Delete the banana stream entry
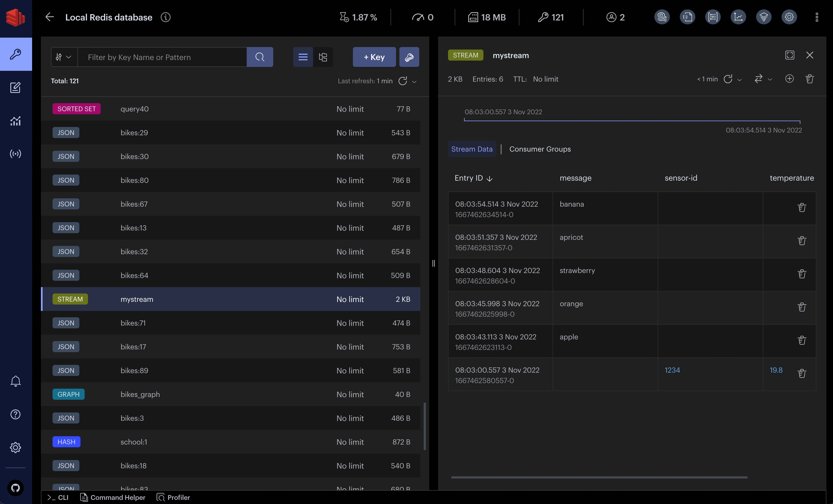The image size is (833, 504). coord(801,207)
